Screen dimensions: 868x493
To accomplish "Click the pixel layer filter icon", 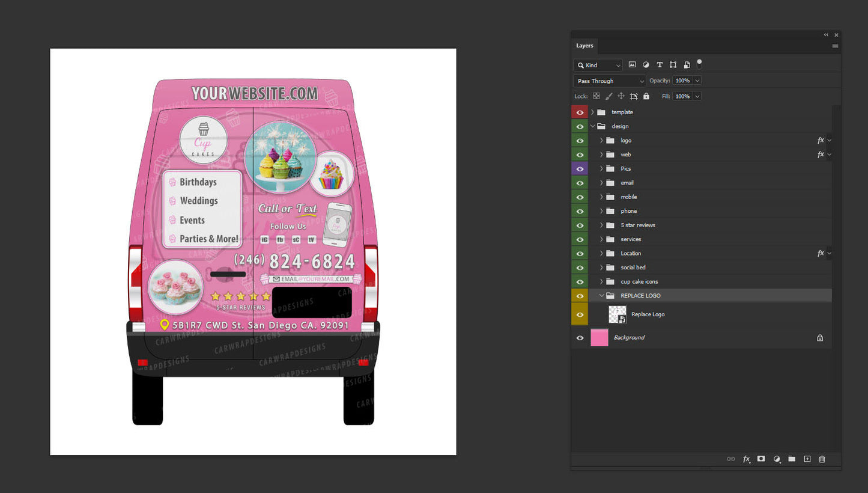I will (x=632, y=65).
